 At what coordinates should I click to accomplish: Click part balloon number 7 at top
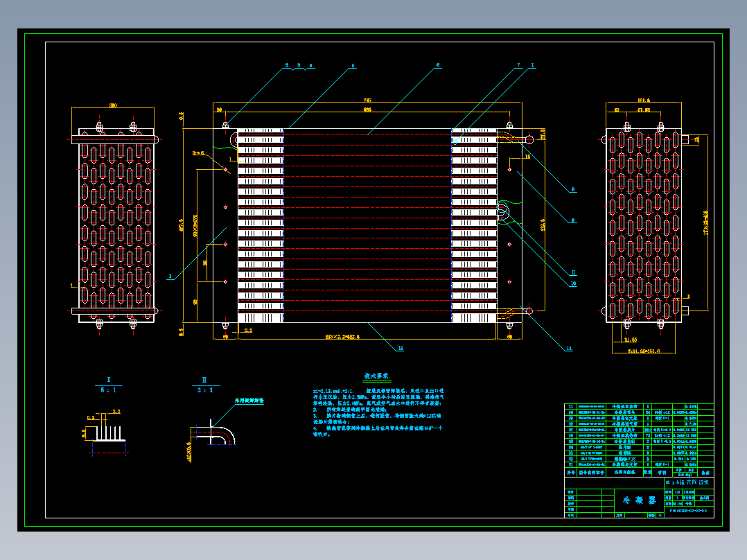pyautogui.click(x=519, y=65)
